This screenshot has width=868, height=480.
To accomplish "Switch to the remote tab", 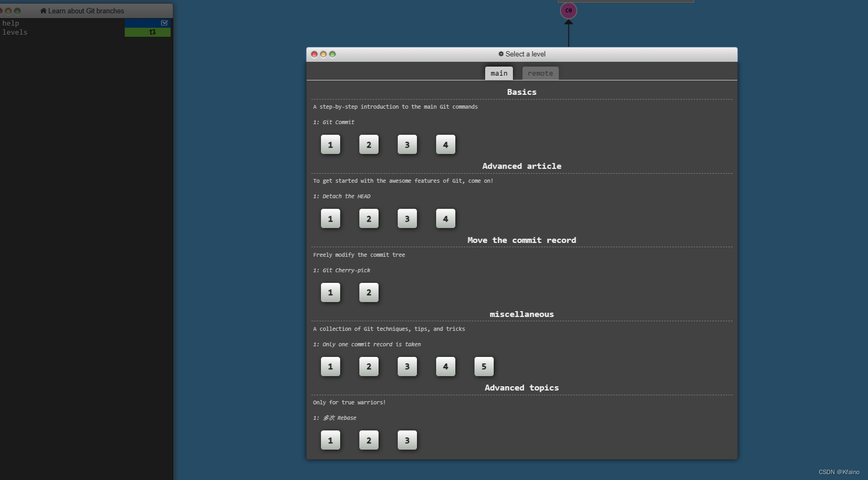I will (x=541, y=74).
